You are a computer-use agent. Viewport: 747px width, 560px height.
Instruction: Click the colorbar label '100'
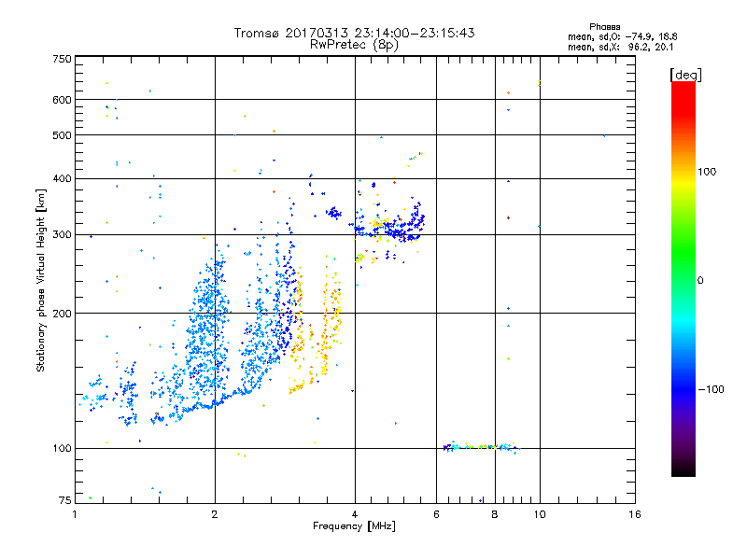707,172
